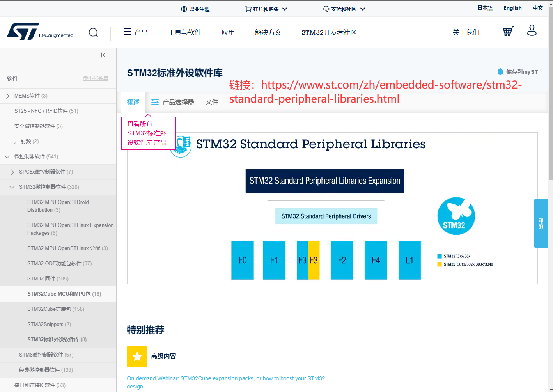Open STM32开发者社区 menu item
This screenshot has width=553, height=392.
click(329, 32)
